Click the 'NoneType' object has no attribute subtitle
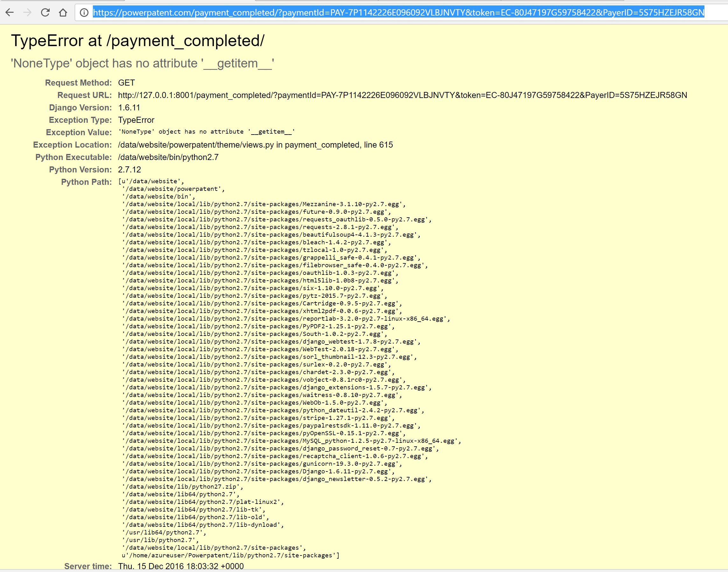This screenshot has width=728, height=572. [x=143, y=63]
